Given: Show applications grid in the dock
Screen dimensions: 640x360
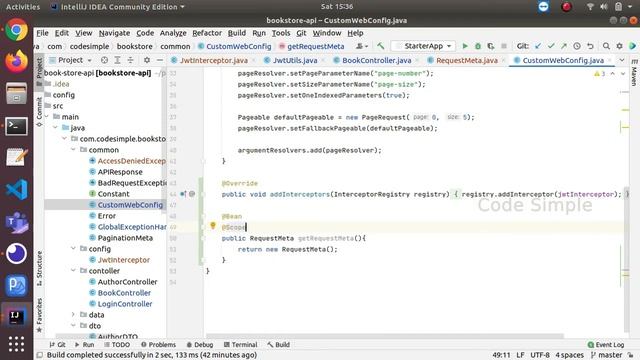Looking at the screenshot, I should (x=16, y=344).
